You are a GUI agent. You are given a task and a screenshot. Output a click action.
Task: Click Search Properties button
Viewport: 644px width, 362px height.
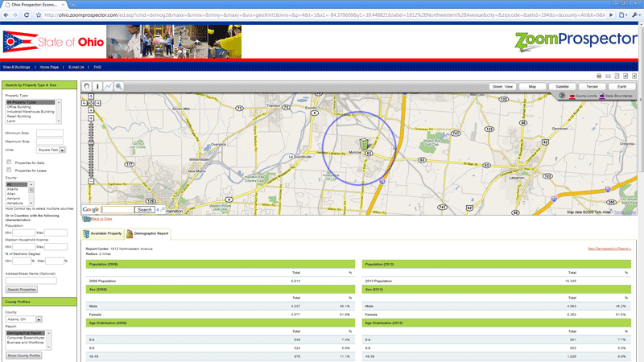(x=22, y=290)
